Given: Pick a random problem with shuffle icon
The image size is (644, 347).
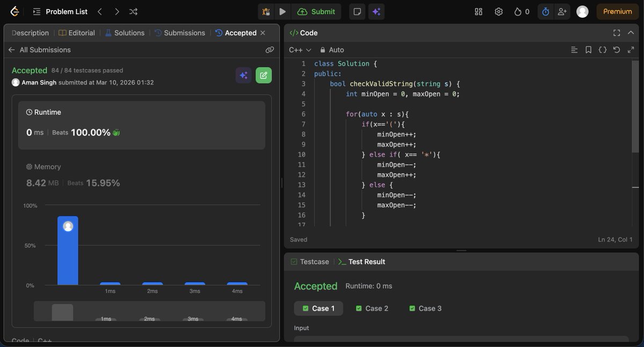Looking at the screenshot, I should (134, 11).
